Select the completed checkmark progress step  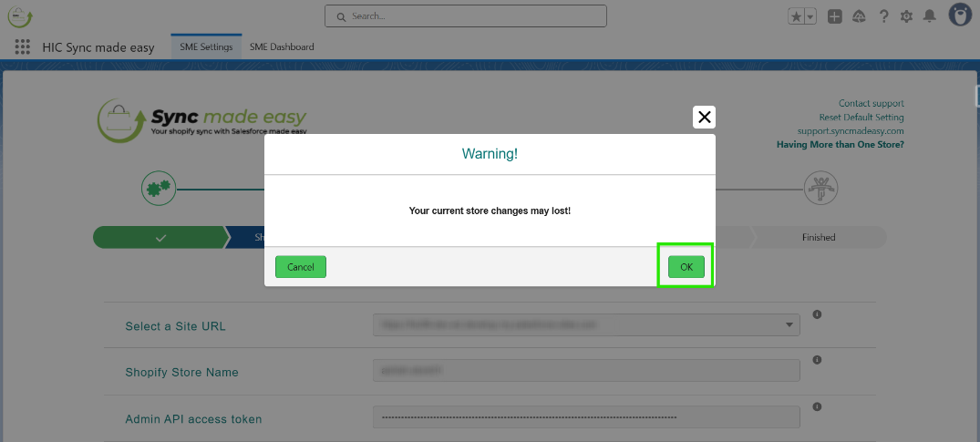[x=161, y=238]
